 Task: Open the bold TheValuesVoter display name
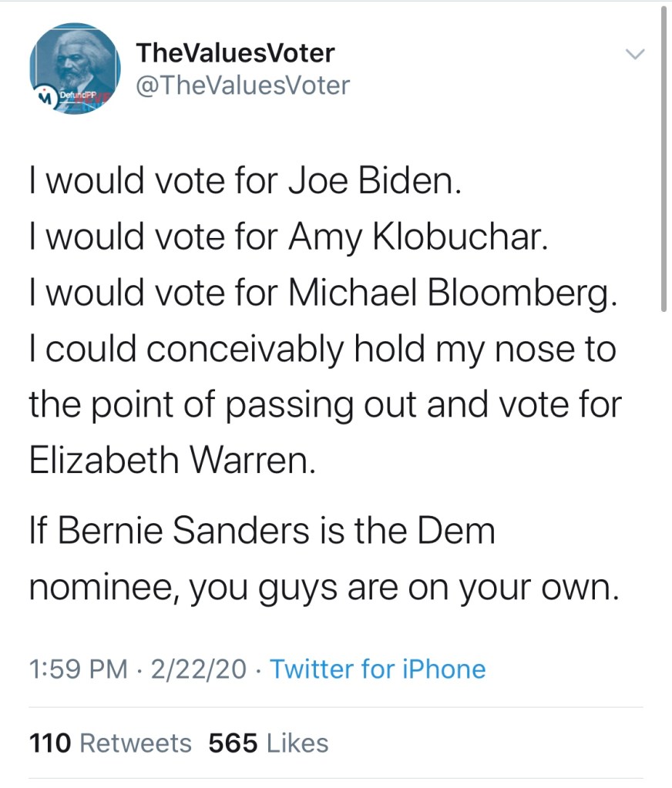[235, 52]
